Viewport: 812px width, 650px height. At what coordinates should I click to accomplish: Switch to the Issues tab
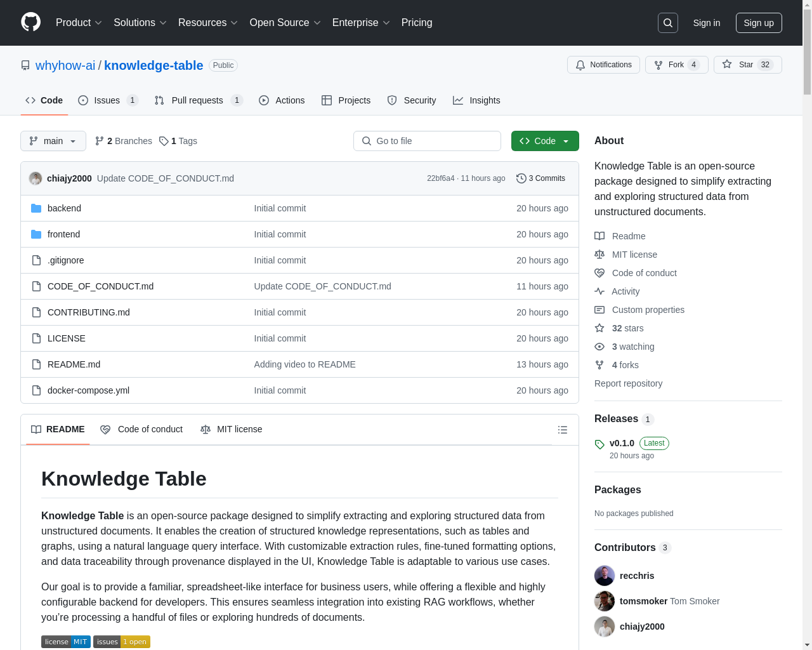pos(108,100)
